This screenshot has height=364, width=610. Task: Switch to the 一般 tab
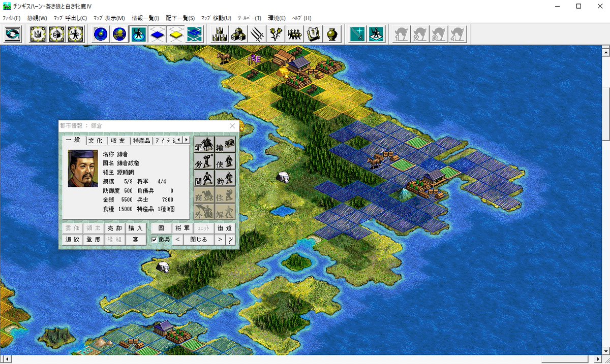coord(73,140)
